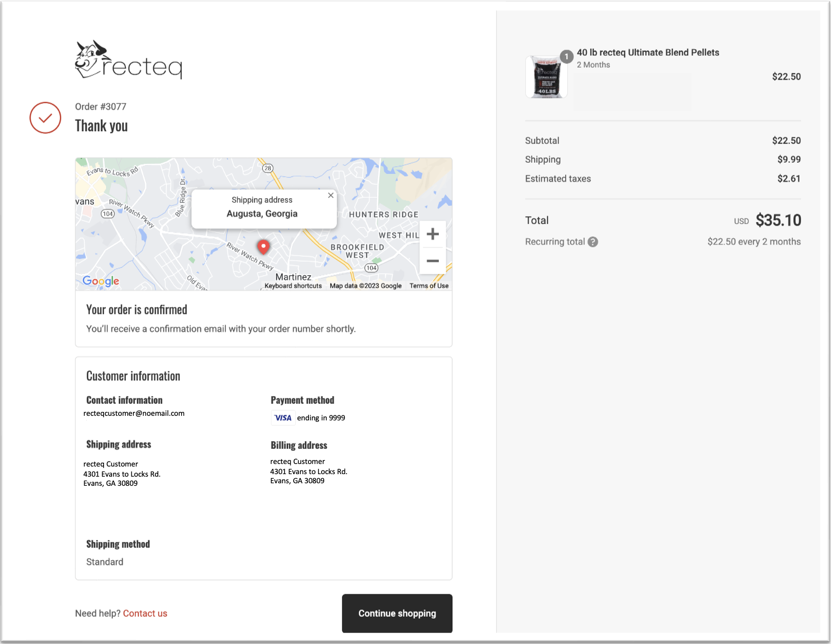The image size is (831, 644).
Task: Click the 'Your order is confirmed' heading
Action: 136,310
